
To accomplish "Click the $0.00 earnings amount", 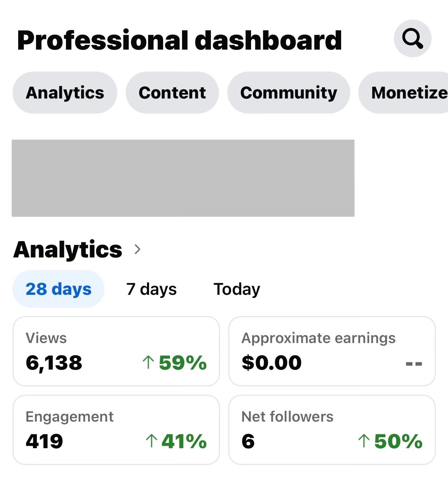I will coord(272,362).
